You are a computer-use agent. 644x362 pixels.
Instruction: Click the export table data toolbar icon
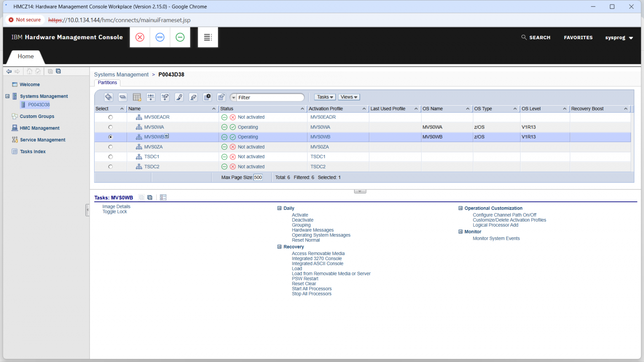click(137, 97)
